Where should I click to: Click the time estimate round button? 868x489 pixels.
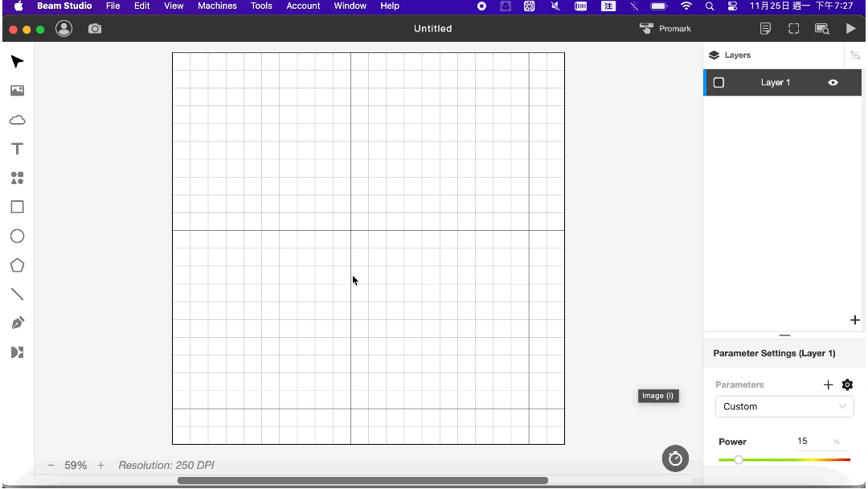[x=675, y=458]
